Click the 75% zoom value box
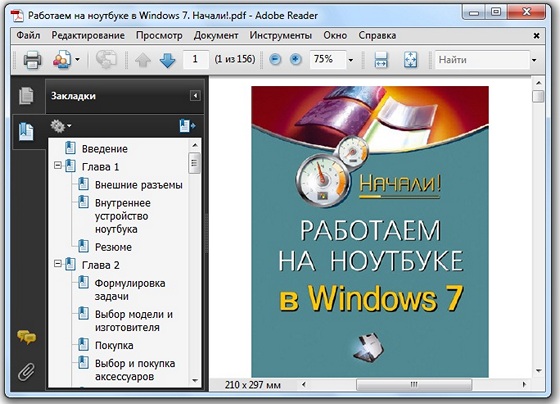The height and width of the screenshot is (404, 560). click(x=327, y=59)
